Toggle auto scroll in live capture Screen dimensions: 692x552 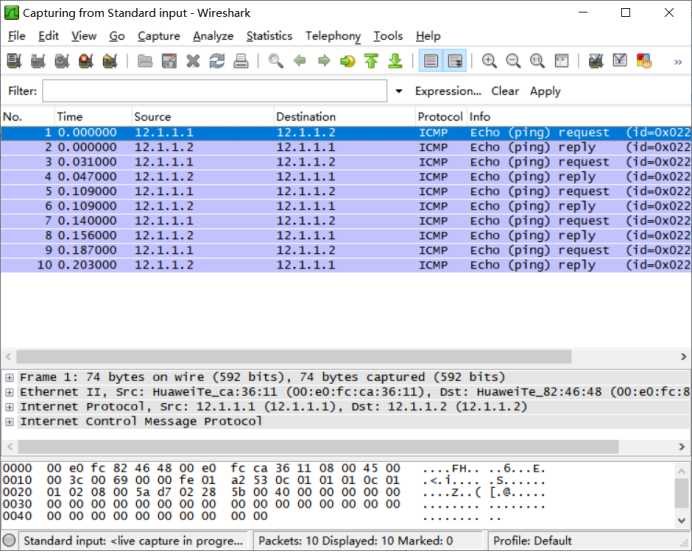(455, 61)
